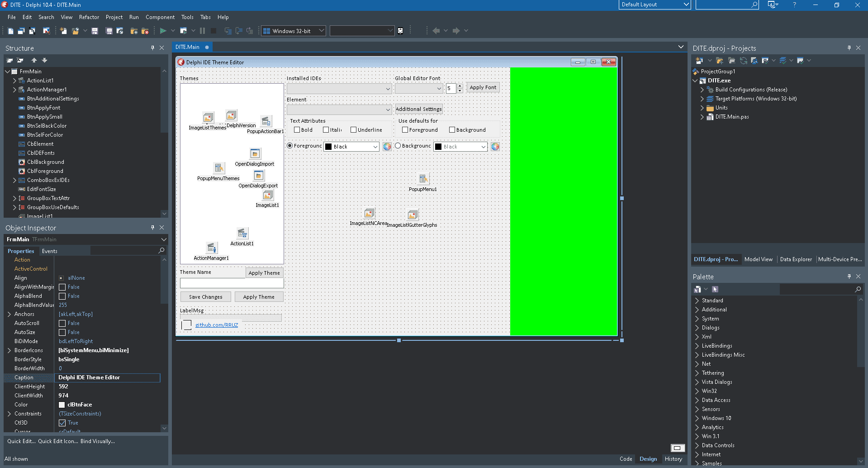Select the ImageListNCArea component icon

(x=369, y=213)
